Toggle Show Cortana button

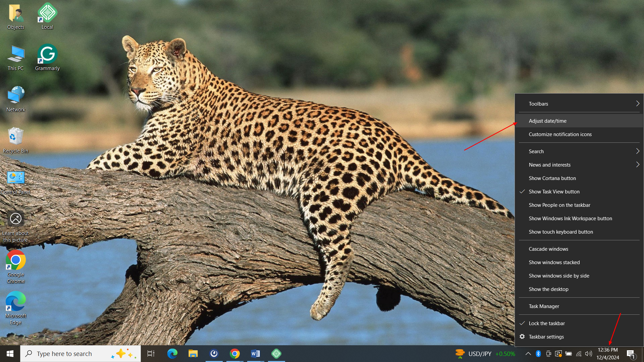[x=579, y=178]
